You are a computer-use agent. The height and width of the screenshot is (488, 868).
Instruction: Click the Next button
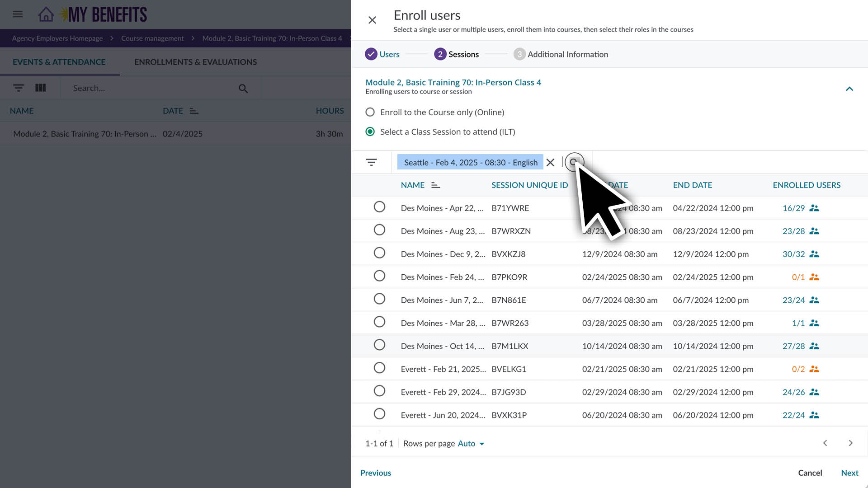(x=849, y=473)
